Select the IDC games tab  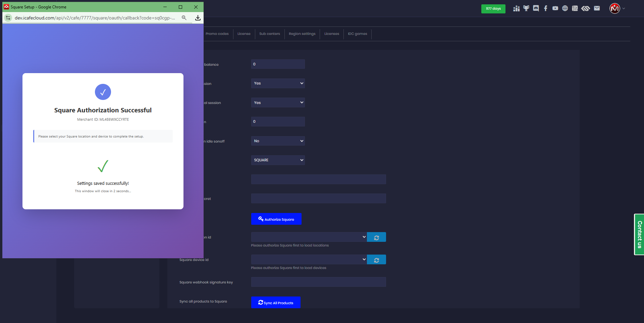click(x=357, y=34)
